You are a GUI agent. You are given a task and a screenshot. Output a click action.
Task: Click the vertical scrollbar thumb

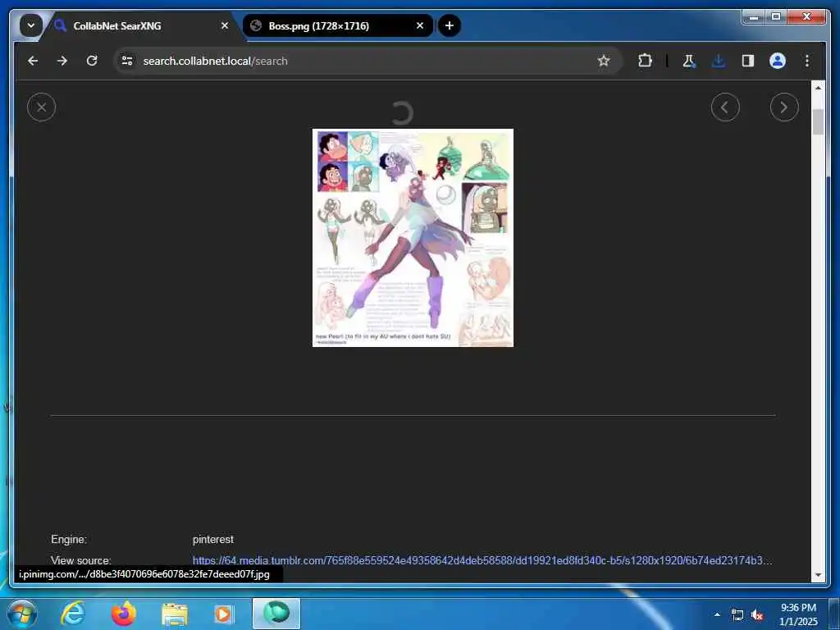tap(818, 121)
